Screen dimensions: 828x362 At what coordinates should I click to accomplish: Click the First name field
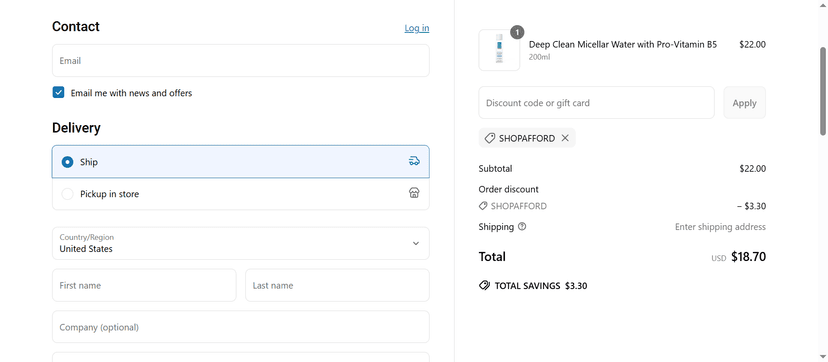click(x=144, y=285)
